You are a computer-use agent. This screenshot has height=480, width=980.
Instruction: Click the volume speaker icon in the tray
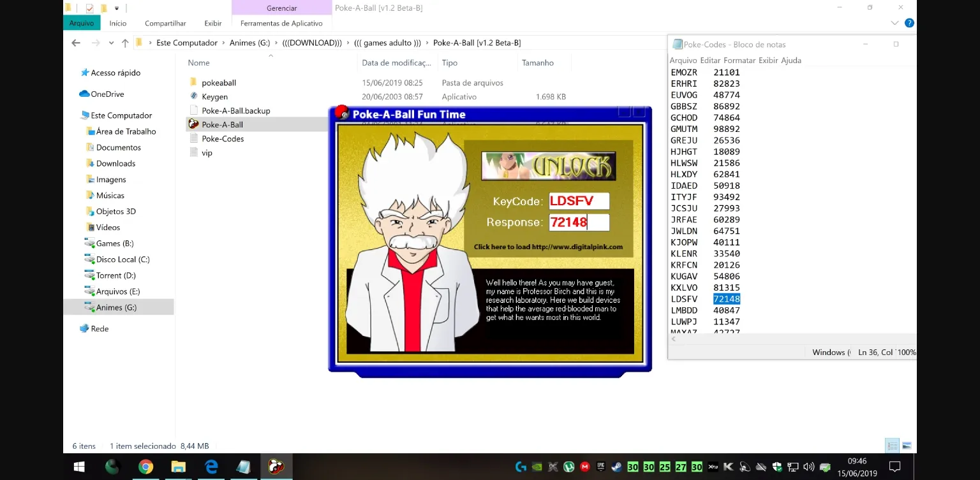click(x=809, y=467)
